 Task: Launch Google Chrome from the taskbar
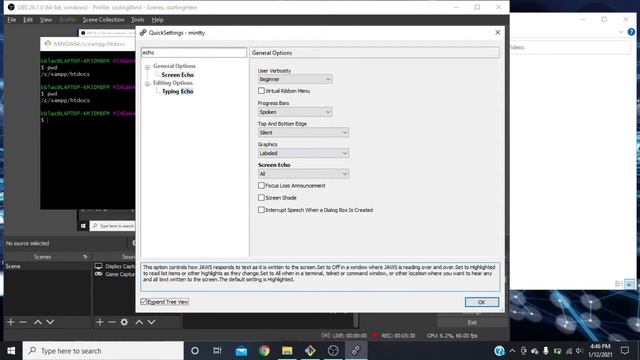(264, 351)
